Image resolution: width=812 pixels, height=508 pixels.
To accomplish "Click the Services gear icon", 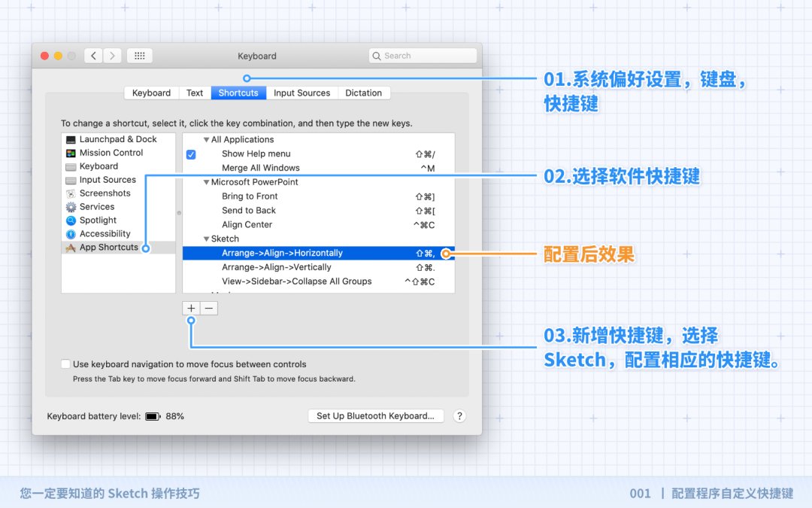I will click(71, 207).
